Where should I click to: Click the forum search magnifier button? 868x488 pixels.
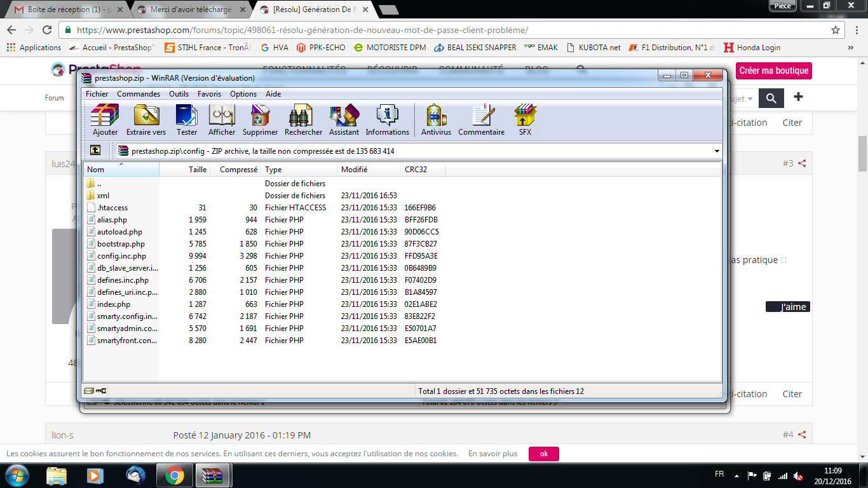point(771,98)
